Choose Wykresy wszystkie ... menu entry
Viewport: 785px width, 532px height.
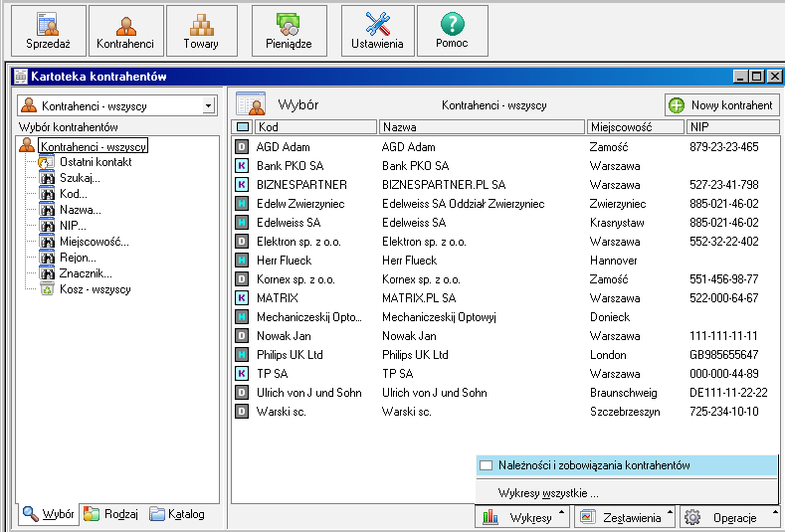click(x=626, y=493)
